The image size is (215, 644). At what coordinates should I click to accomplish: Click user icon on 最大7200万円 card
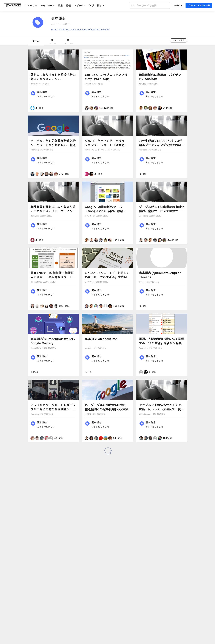[x=33, y=291]
